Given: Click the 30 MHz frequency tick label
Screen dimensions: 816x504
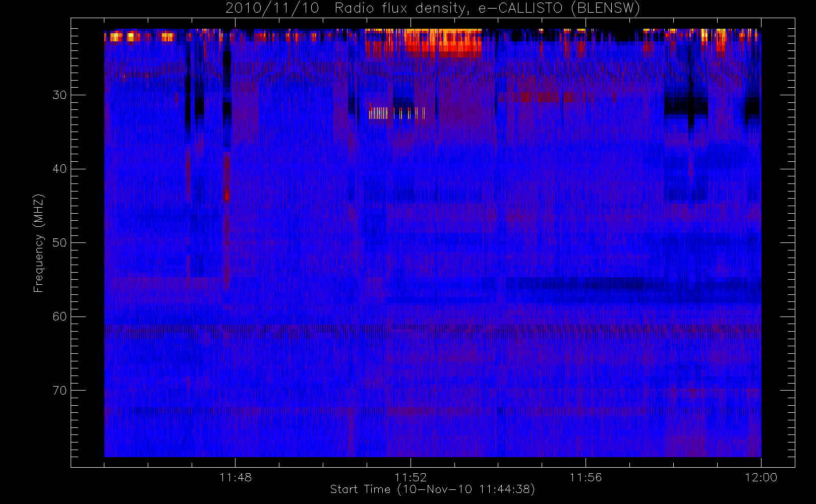Looking at the screenshot, I should 60,95.
